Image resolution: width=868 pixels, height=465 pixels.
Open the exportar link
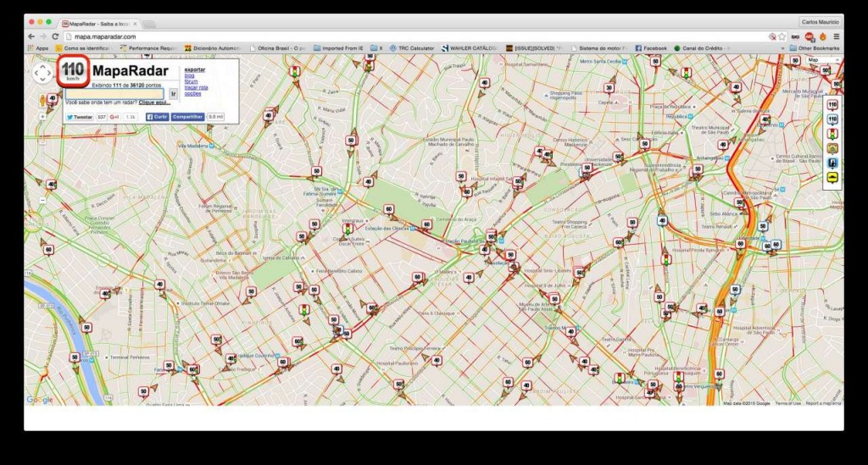194,69
